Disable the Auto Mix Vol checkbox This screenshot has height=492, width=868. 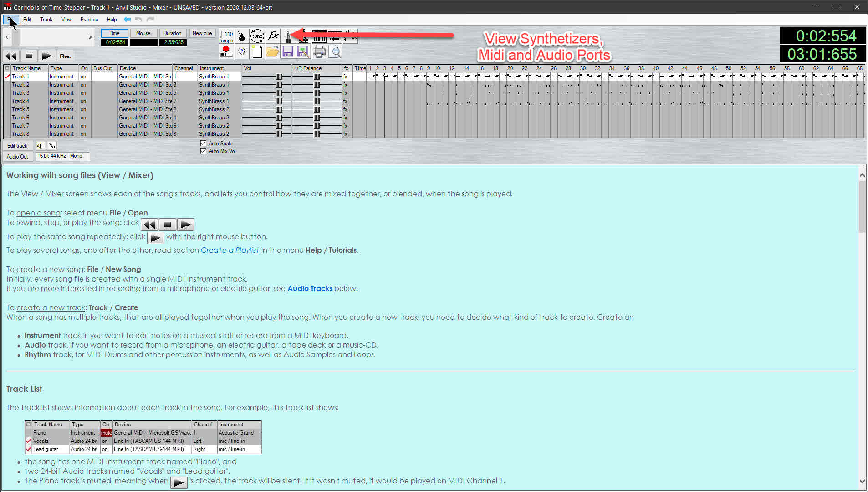click(x=204, y=151)
